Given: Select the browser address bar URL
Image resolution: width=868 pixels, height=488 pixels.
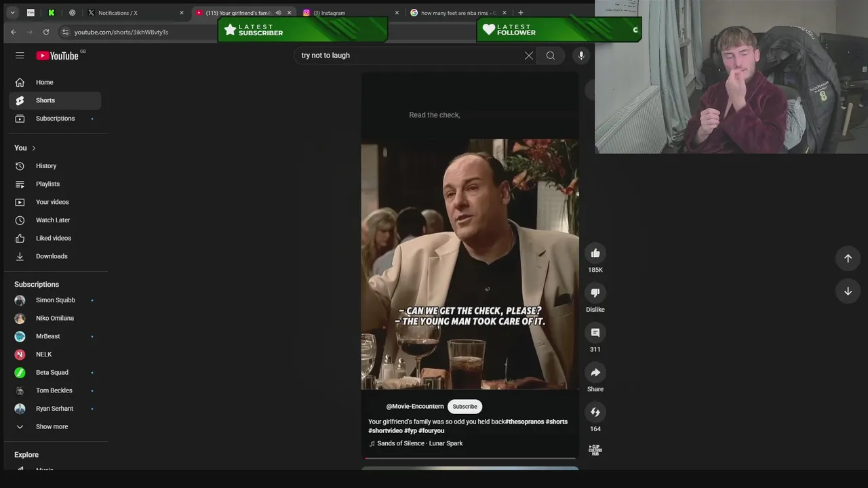Looking at the screenshot, I should (121, 32).
